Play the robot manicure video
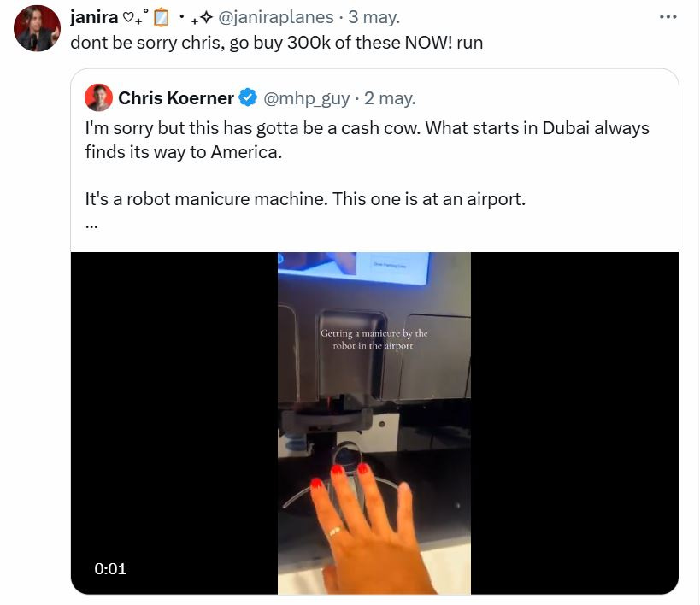 click(x=374, y=423)
